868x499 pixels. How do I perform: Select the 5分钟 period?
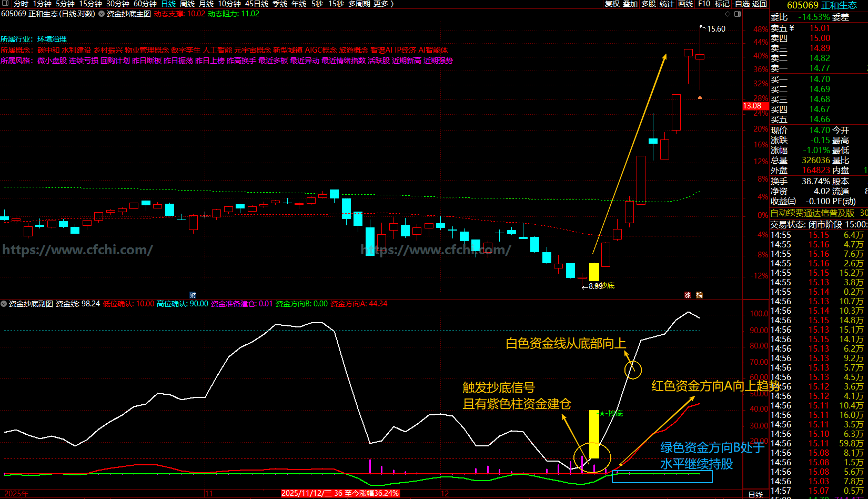(65, 4)
